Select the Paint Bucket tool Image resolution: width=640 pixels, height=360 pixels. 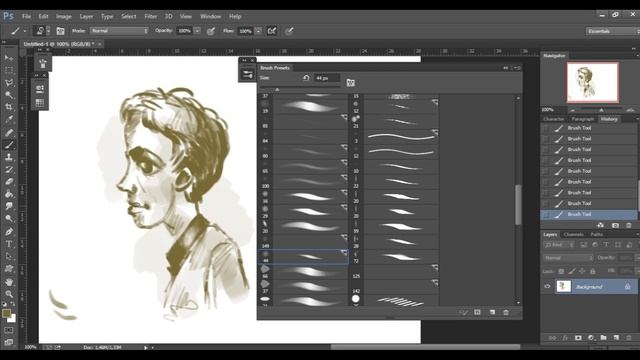(9, 194)
